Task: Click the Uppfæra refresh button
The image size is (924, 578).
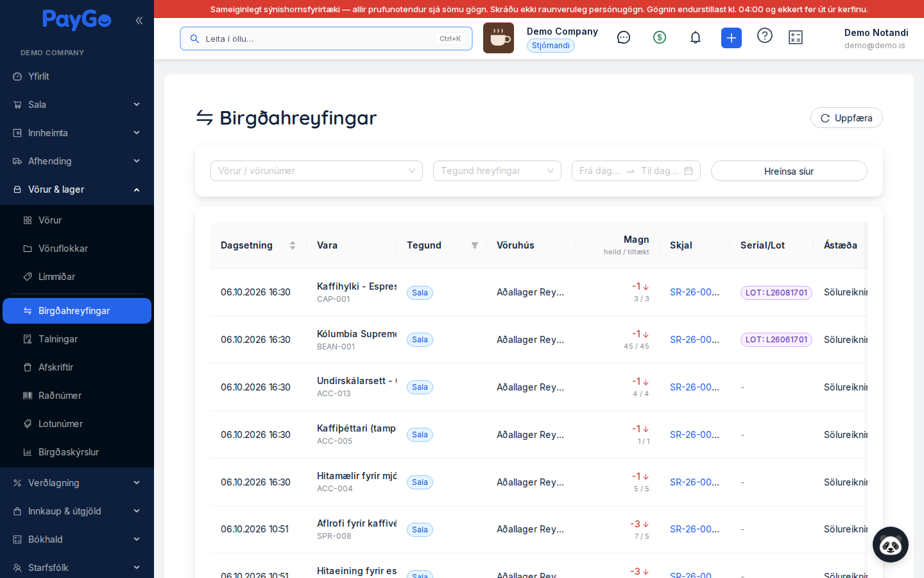Action: tap(846, 118)
